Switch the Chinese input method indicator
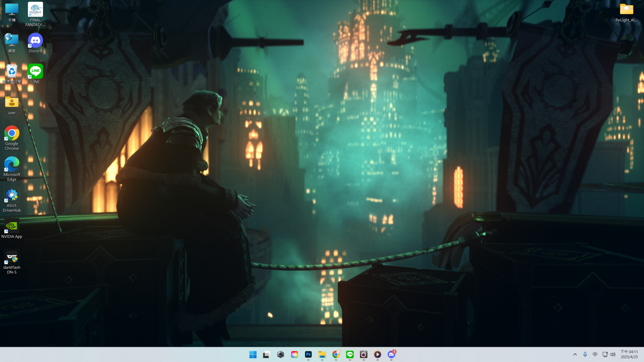 pyautogui.click(x=595, y=354)
